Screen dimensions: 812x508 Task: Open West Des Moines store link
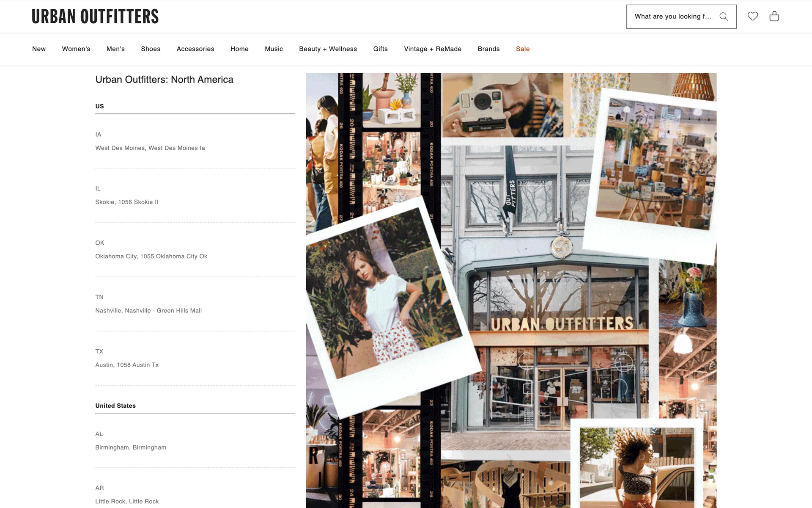click(150, 148)
